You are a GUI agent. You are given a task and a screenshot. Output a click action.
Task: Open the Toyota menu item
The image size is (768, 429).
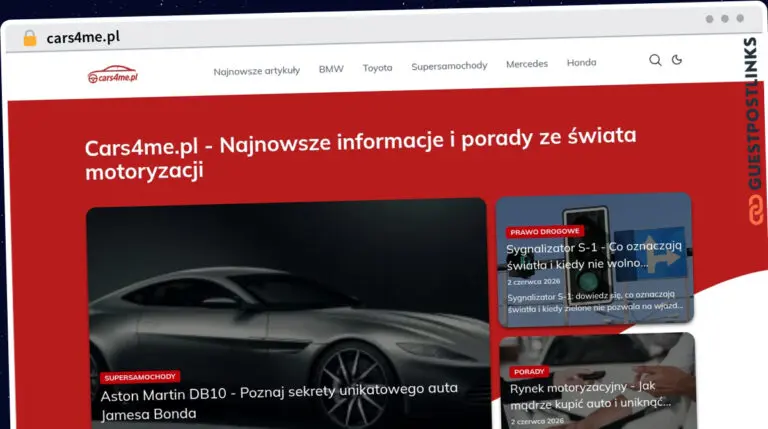(x=377, y=68)
